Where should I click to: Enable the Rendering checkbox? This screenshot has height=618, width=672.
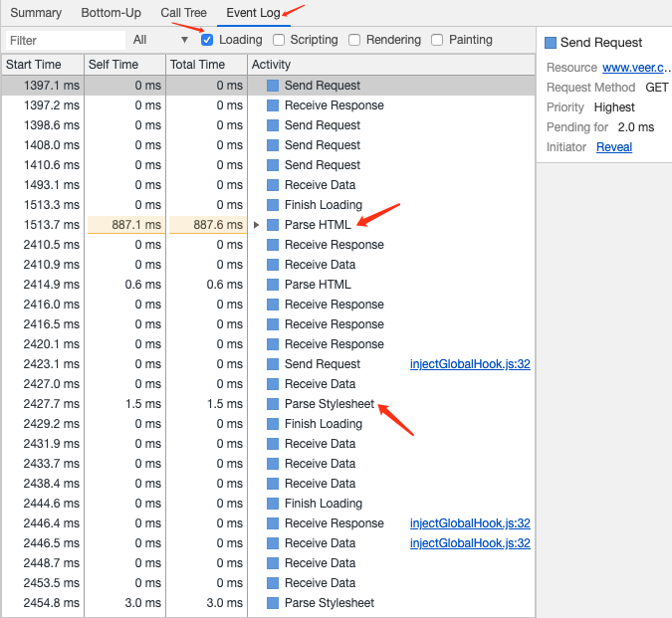tap(354, 40)
